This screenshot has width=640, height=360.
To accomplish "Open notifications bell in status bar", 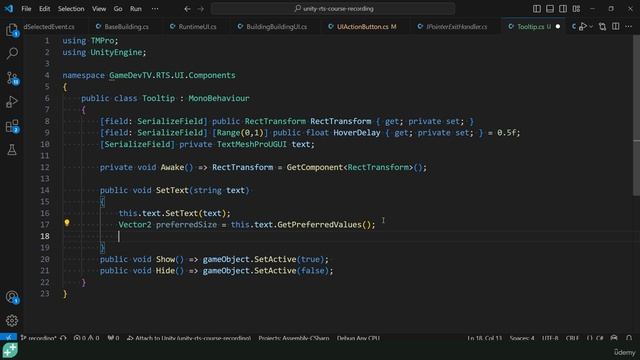I will [x=629, y=338].
